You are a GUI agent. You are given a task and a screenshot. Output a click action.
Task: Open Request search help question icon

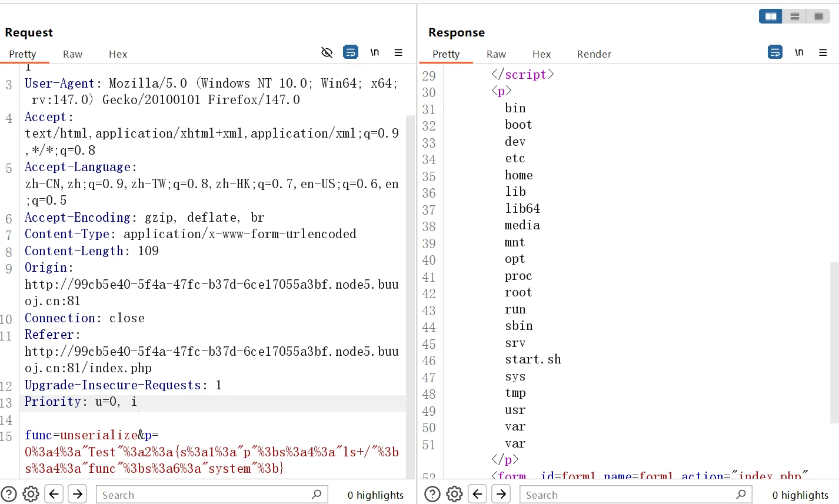click(x=9, y=495)
